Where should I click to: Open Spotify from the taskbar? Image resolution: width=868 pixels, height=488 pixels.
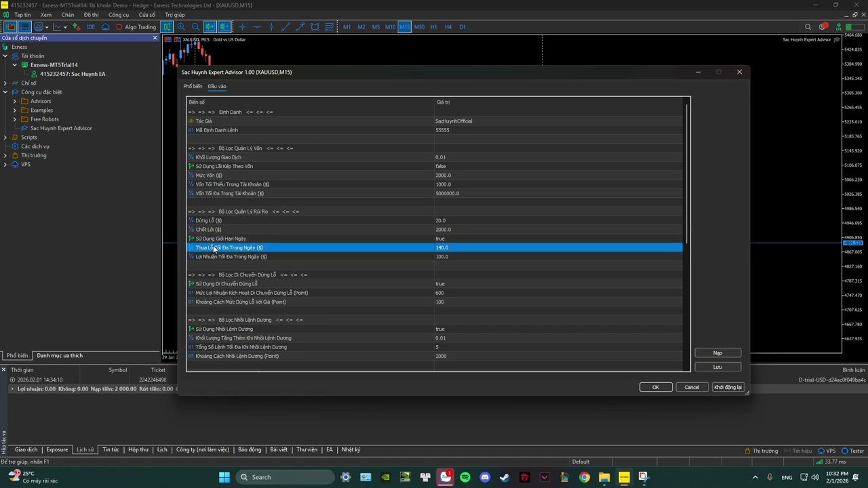465,477
